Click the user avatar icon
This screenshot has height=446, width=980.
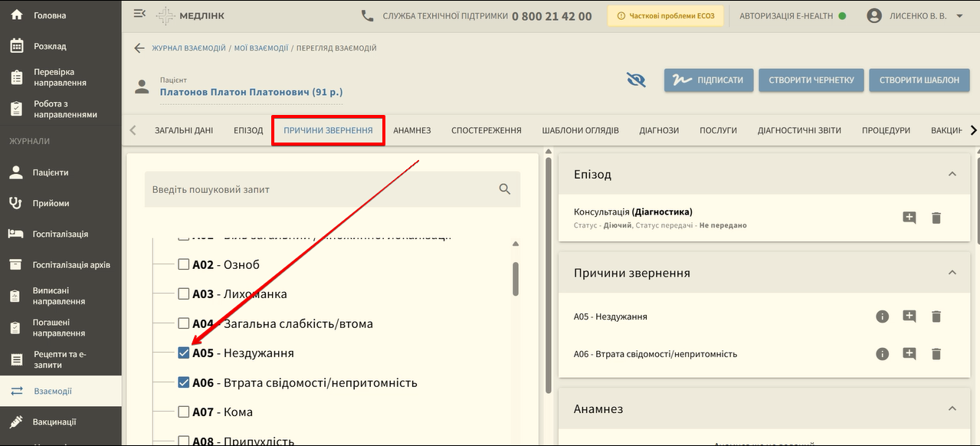coord(874,15)
